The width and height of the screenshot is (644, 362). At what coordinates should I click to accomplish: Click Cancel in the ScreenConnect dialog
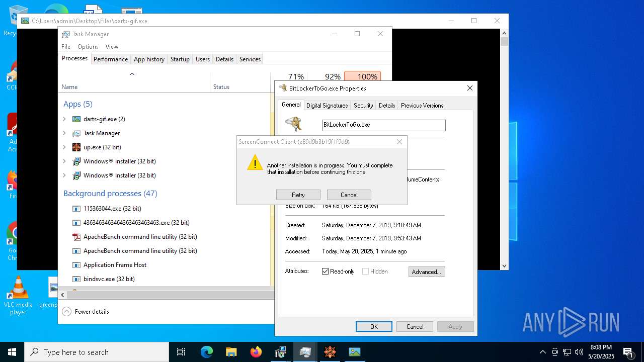349,195
